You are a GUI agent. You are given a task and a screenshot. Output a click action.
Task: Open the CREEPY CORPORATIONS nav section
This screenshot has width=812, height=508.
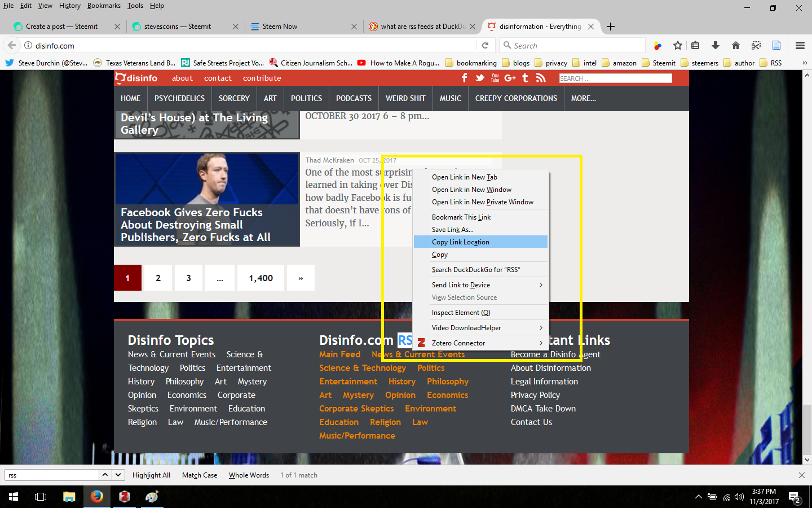(516, 98)
